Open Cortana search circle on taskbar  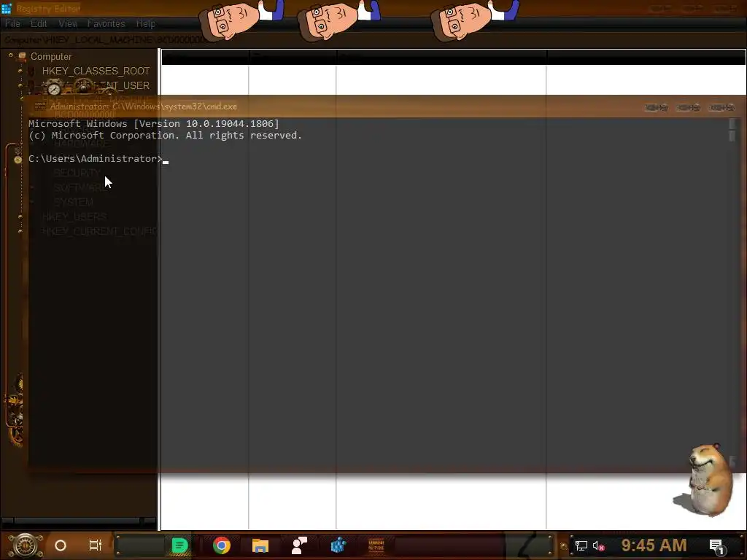pos(61,545)
